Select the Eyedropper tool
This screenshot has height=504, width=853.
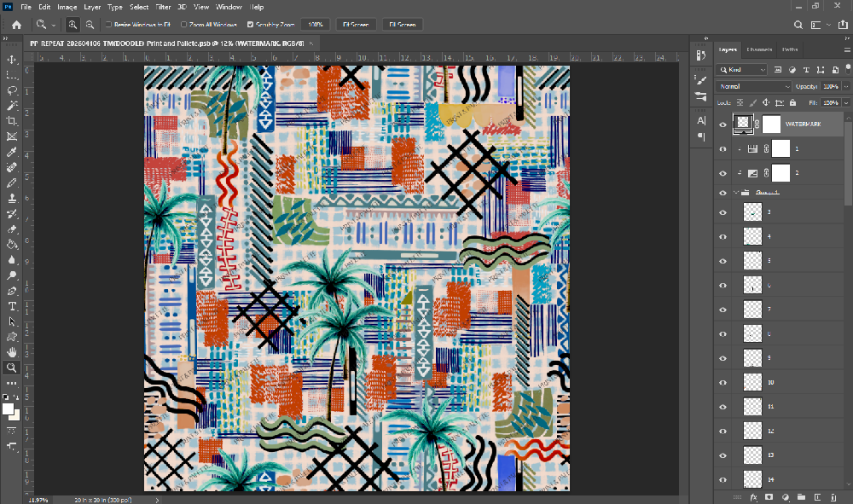11,152
